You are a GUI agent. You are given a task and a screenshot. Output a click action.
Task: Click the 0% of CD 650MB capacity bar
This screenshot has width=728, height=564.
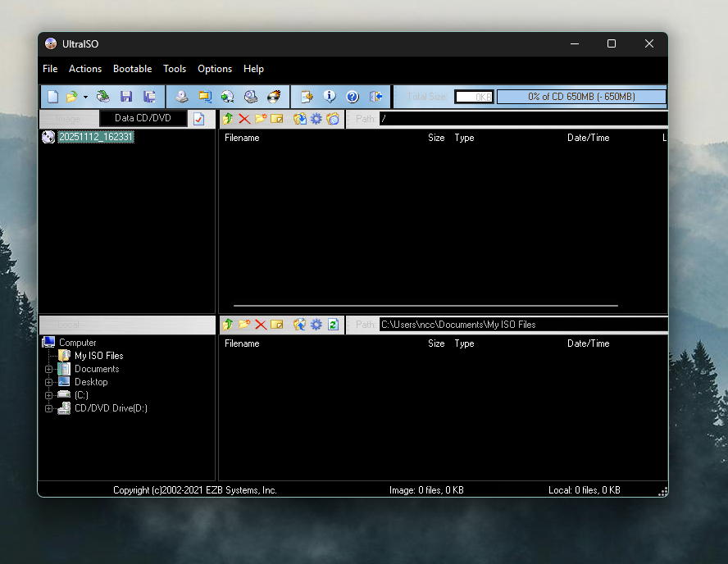coord(581,97)
